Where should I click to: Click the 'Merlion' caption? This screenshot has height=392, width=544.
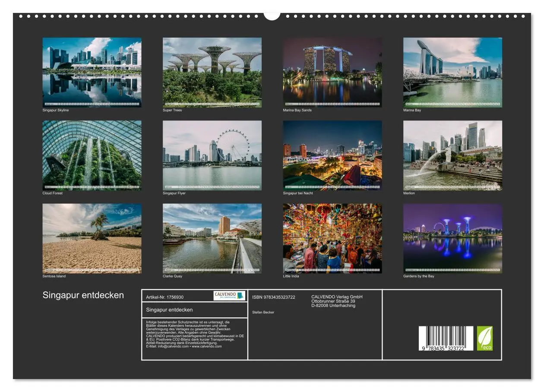click(409, 193)
